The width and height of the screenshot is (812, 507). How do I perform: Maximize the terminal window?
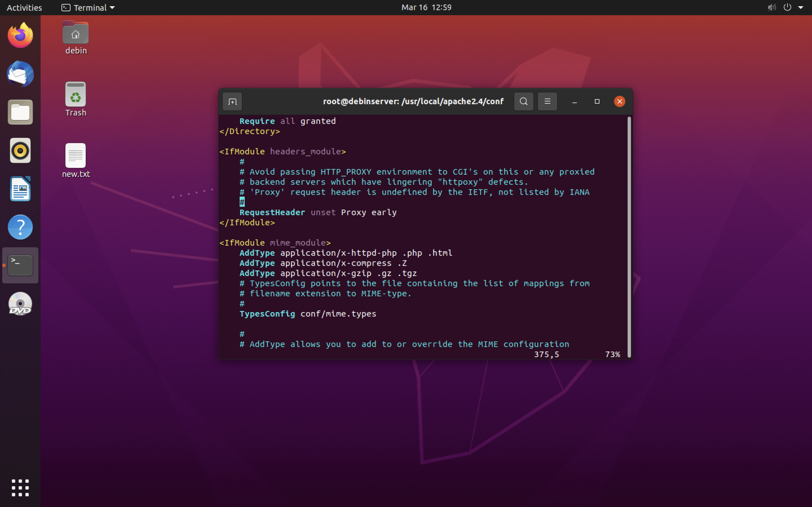coord(597,101)
